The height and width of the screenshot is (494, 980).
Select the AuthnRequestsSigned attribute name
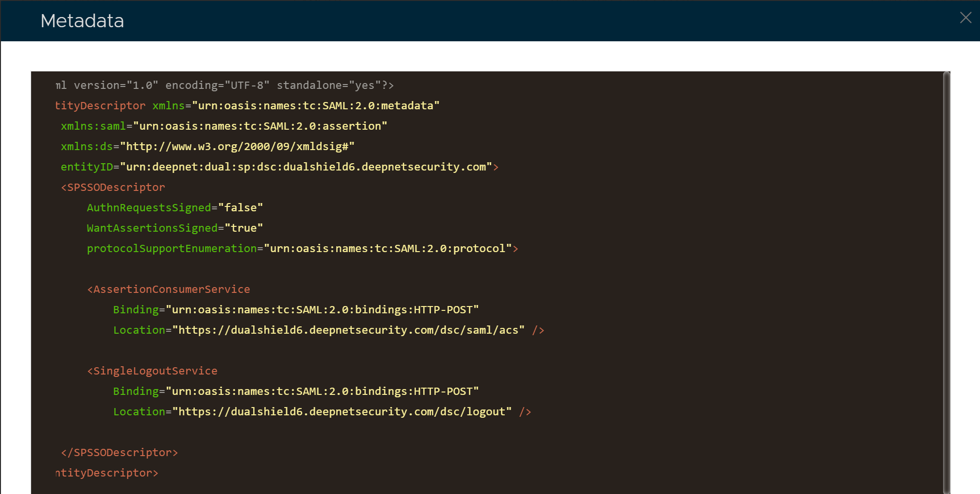click(x=149, y=208)
